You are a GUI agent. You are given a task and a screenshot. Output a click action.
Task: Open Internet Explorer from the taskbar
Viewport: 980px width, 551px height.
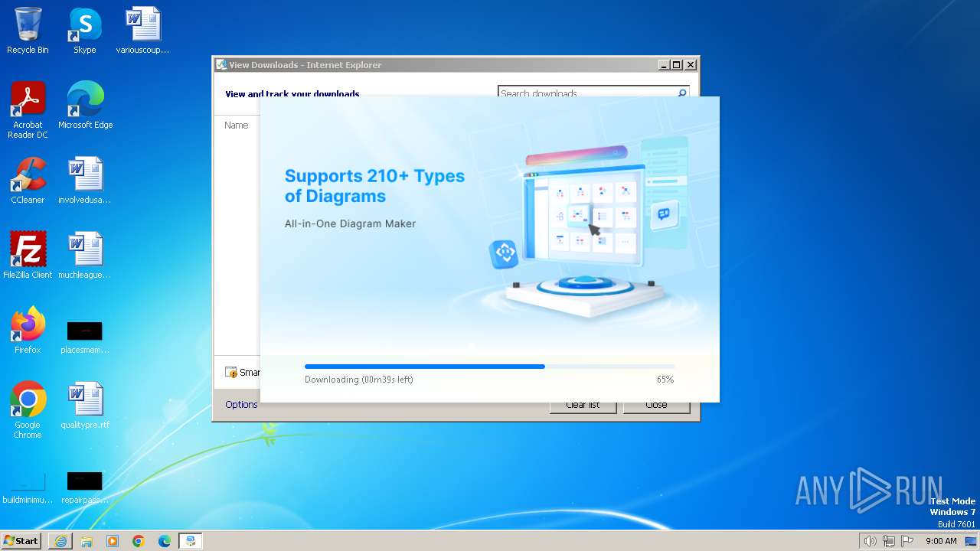(x=60, y=541)
